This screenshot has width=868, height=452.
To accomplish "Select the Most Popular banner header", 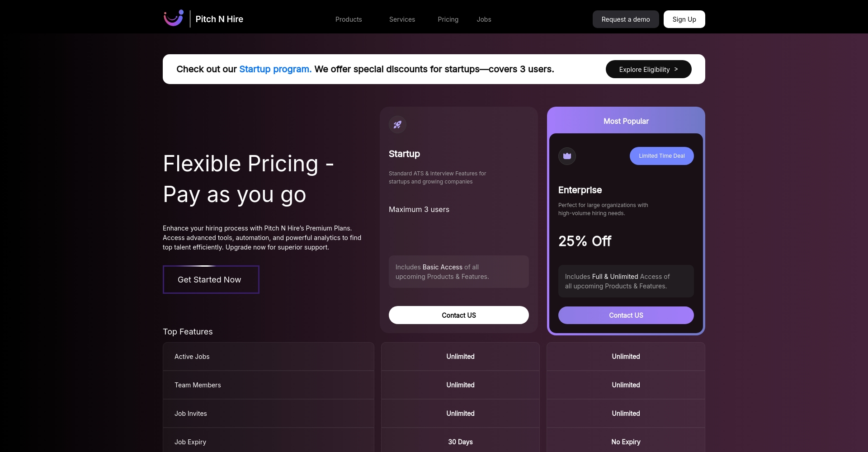I will (626, 121).
